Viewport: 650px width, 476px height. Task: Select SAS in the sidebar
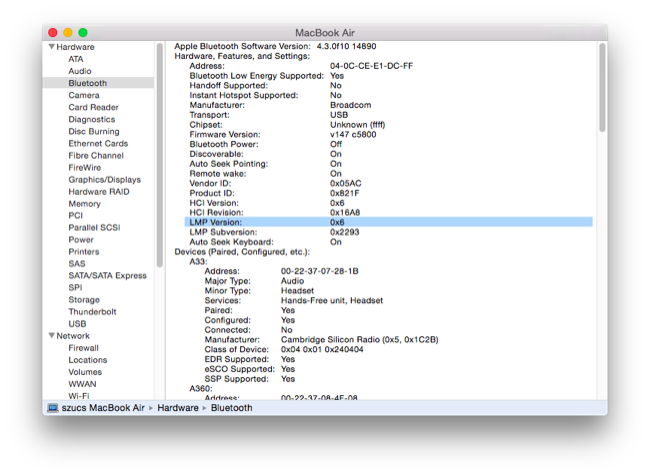click(x=77, y=263)
